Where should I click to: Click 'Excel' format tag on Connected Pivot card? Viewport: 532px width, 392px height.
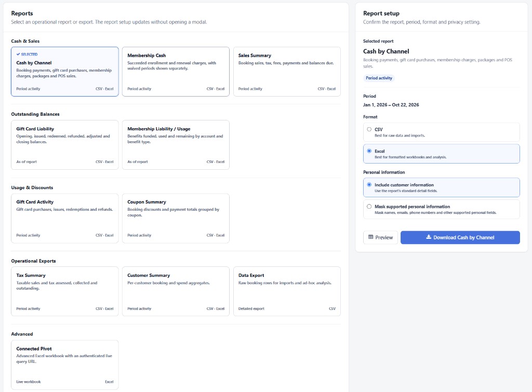(x=109, y=382)
